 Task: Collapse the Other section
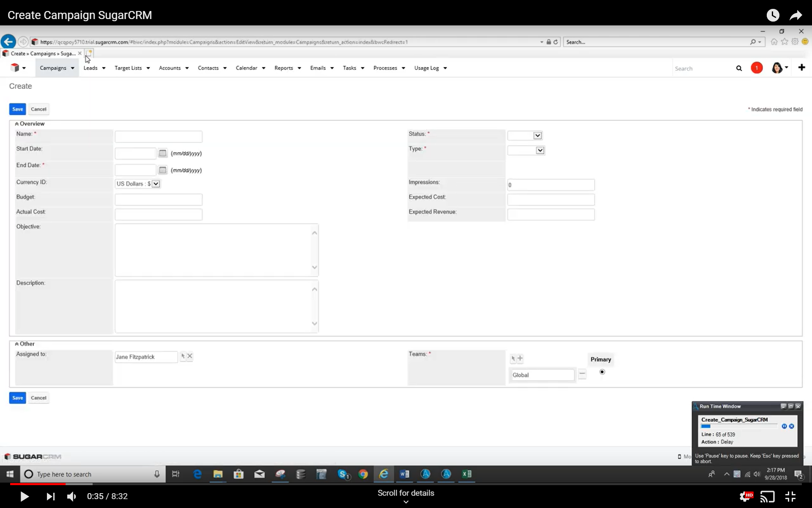pyautogui.click(x=17, y=344)
